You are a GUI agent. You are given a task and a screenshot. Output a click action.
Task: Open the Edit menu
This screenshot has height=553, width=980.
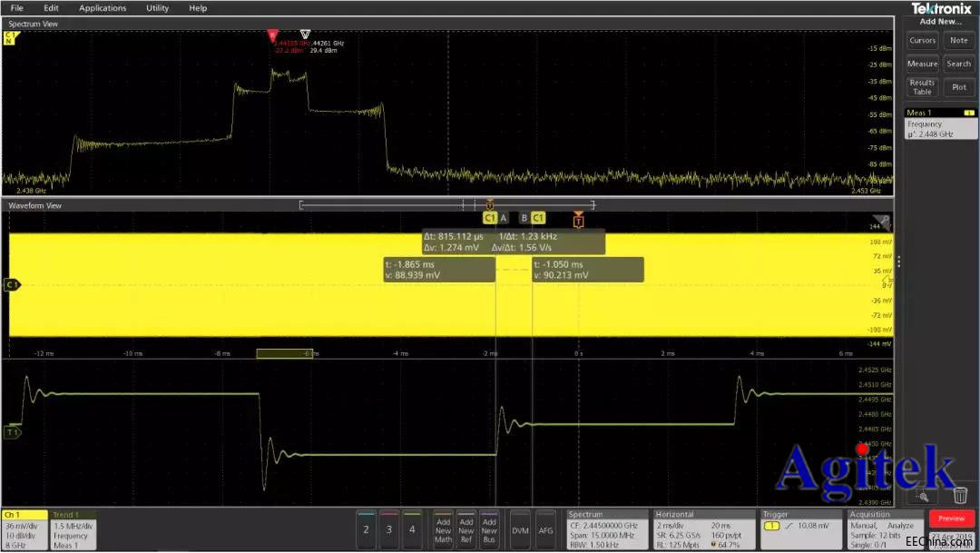51,8
